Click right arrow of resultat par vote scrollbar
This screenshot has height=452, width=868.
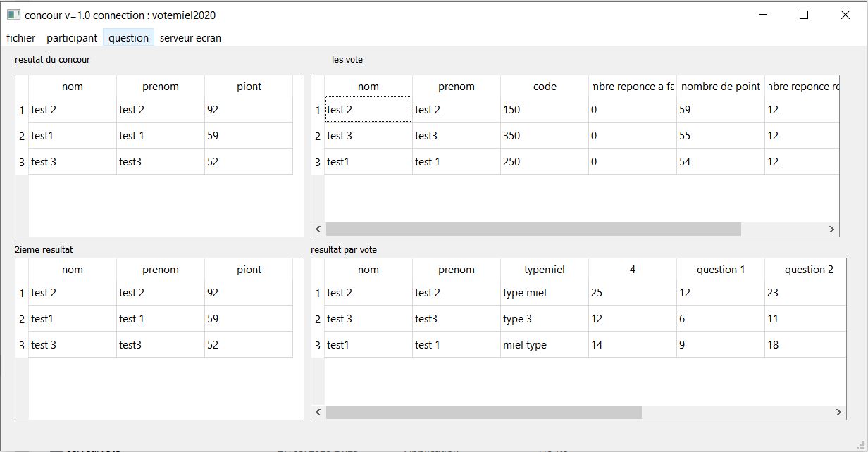click(838, 412)
